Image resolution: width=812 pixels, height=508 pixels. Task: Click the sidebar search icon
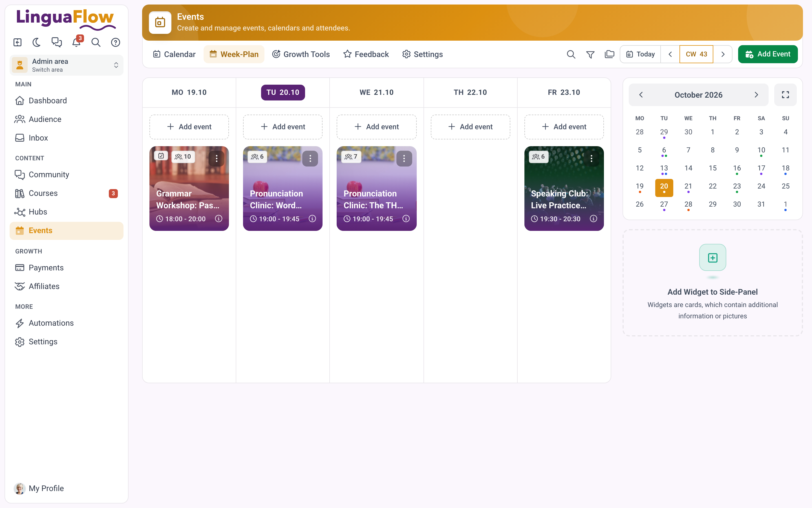point(96,42)
